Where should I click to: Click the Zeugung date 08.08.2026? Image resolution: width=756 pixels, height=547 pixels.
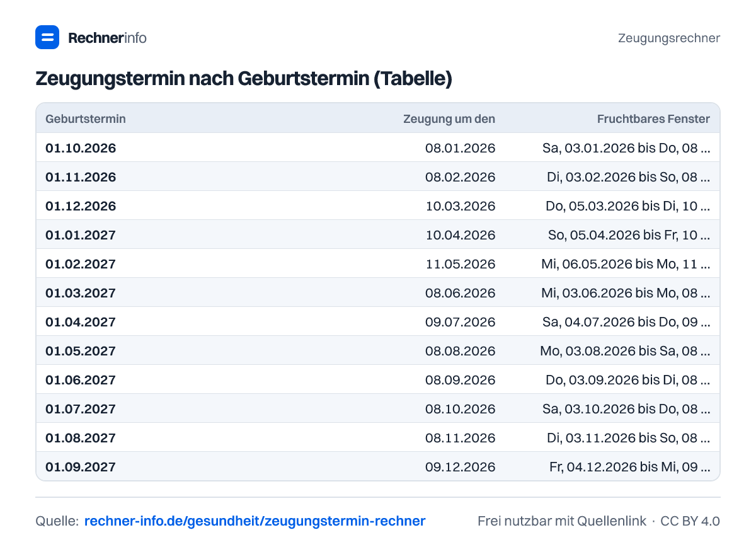click(x=461, y=351)
